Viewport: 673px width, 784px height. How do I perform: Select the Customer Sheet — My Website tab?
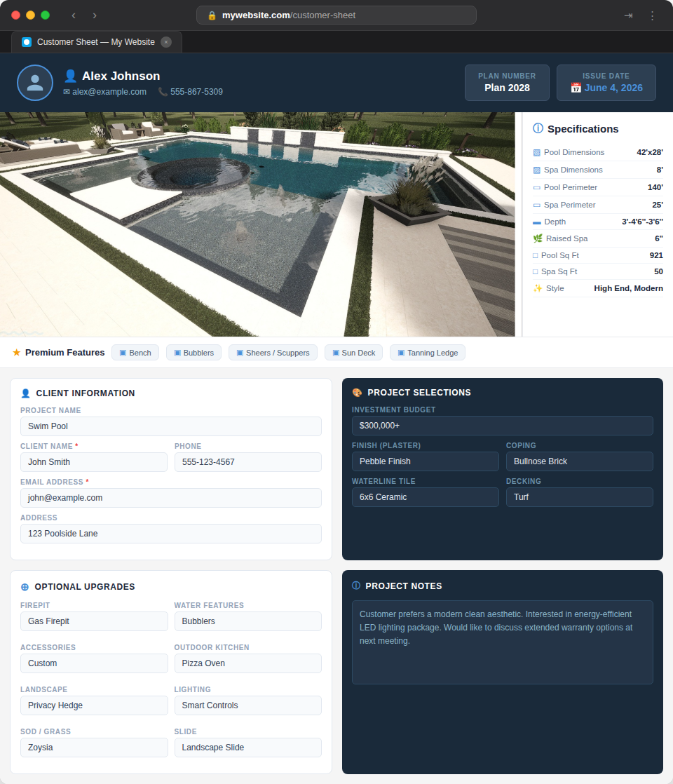click(x=97, y=42)
